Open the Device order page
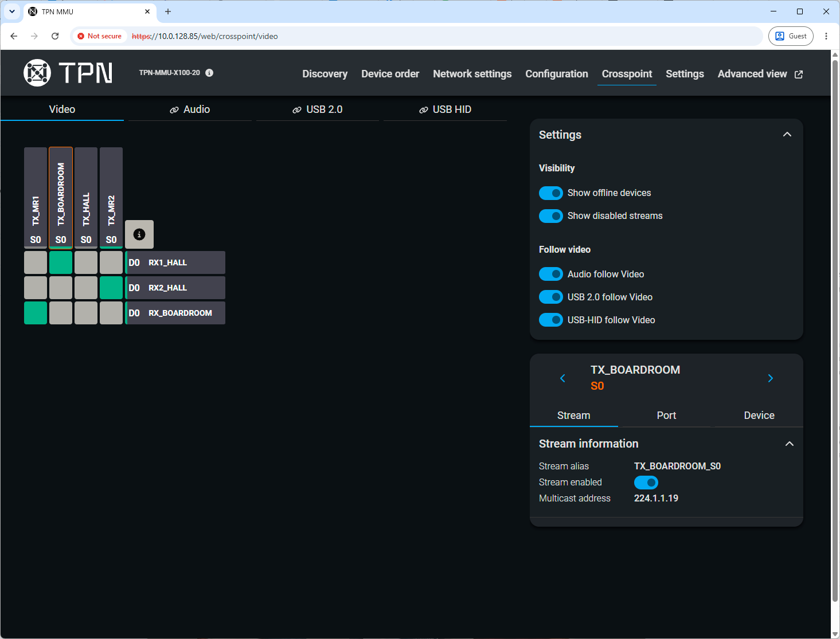Viewport: 840px width, 639px height. pyautogui.click(x=390, y=74)
